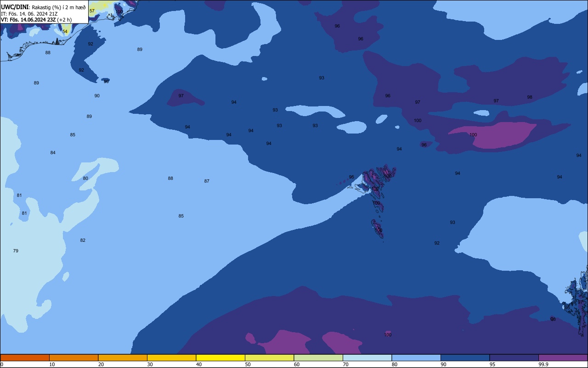Select the golden 30–40 legend swatch
This screenshot has height=368, width=588.
pyautogui.click(x=171, y=357)
